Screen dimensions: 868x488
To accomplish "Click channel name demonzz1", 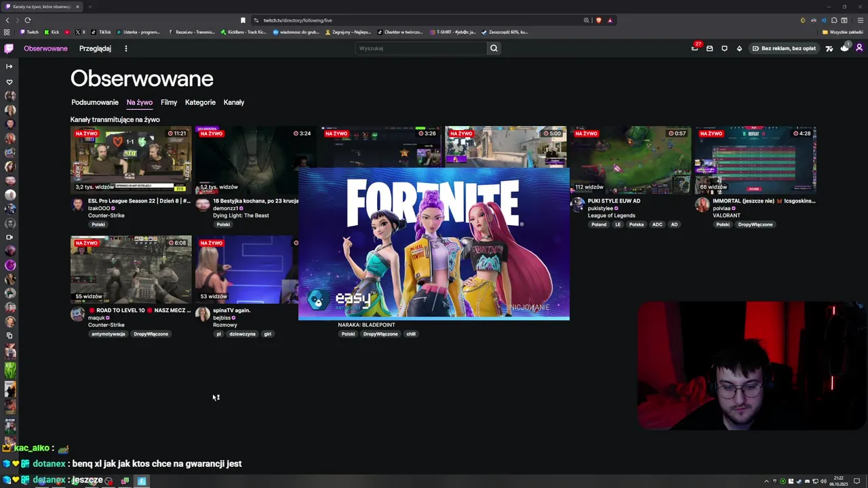I will point(225,208).
